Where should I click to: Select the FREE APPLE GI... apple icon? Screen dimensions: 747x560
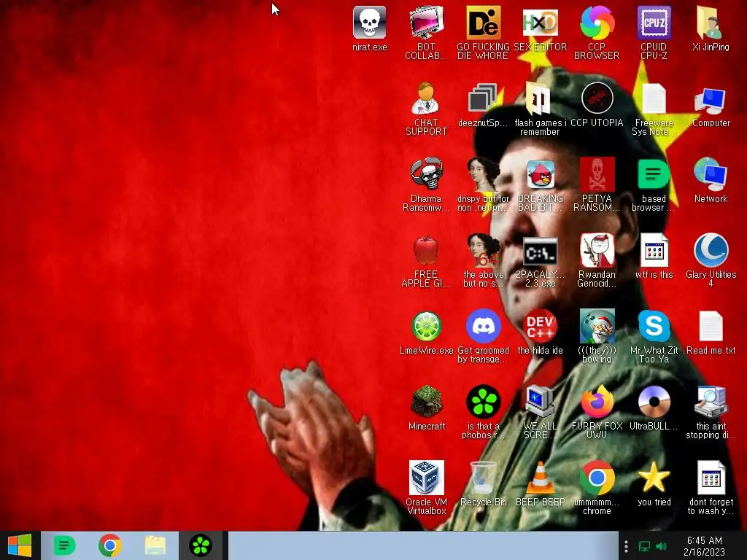(426, 249)
